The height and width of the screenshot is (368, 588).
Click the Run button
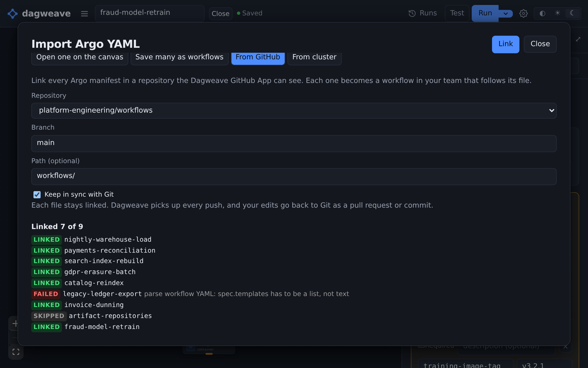(x=485, y=13)
